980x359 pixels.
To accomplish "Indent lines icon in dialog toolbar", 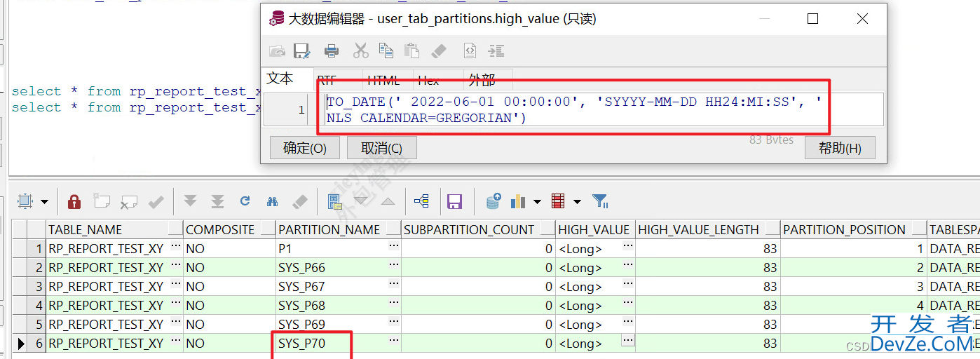I will click(496, 50).
